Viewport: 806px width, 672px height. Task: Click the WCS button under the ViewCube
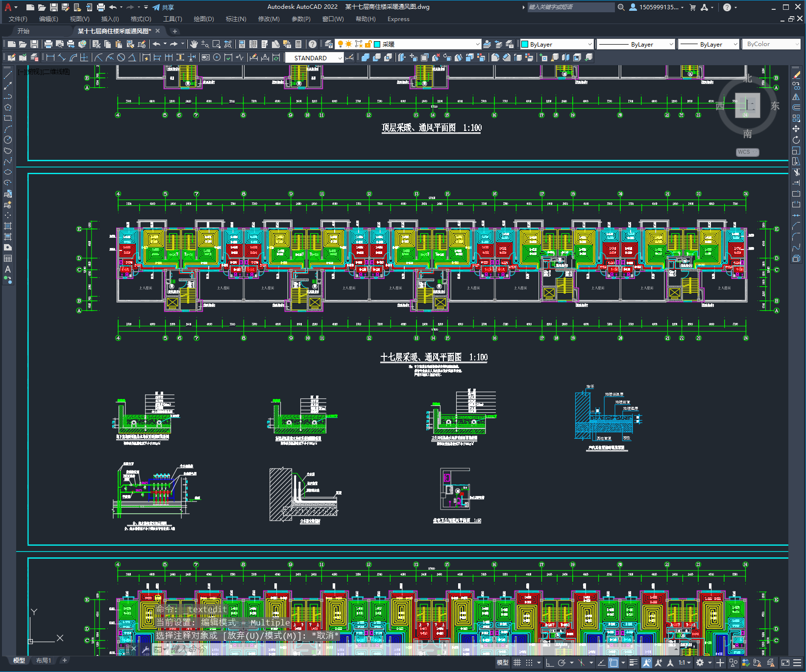[747, 152]
